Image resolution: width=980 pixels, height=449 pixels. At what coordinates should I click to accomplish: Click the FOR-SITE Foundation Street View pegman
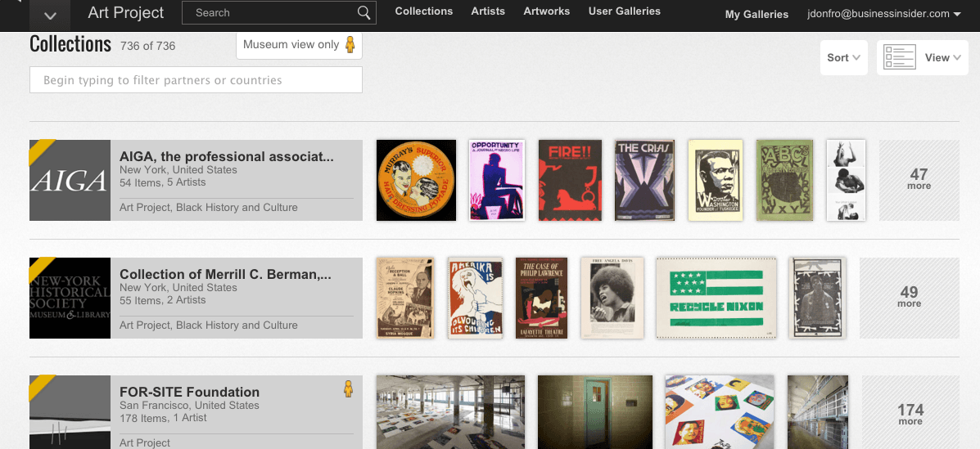pyautogui.click(x=348, y=390)
